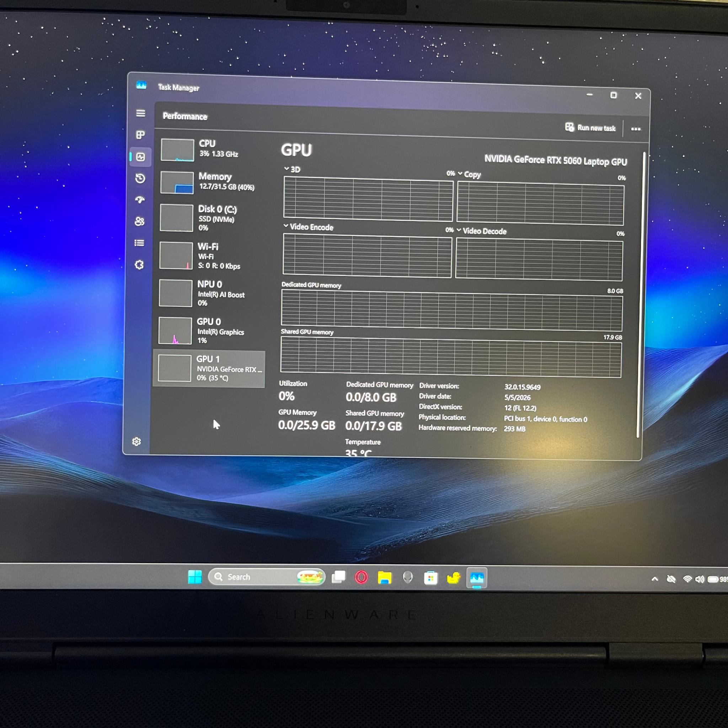Open the Windows Start menu
Image resolution: width=728 pixels, height=728 pixels.
[x=195, y=577]
